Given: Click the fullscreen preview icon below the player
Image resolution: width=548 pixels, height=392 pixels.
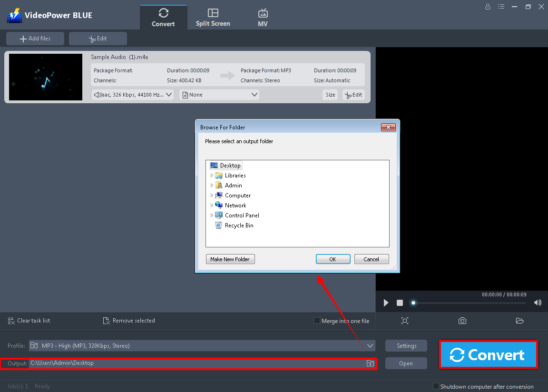Looking at the screenshot, I should pyautogui.click(x=405, y=321).
